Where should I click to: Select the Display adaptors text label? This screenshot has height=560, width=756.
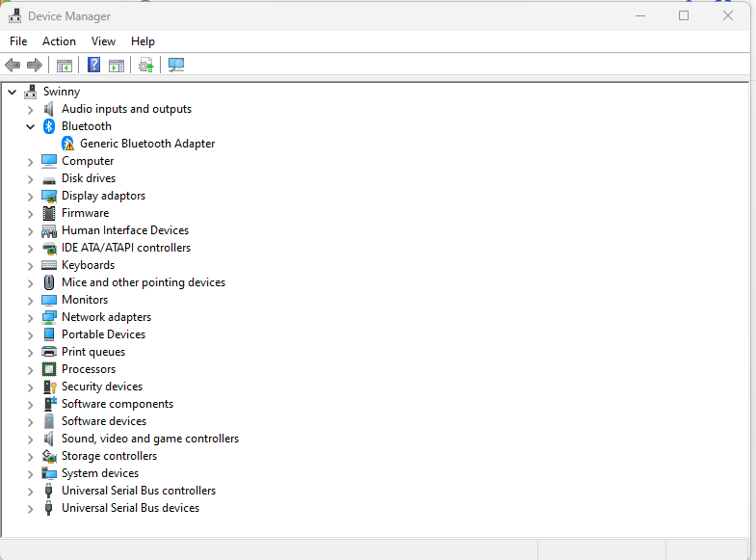(103, 196)
